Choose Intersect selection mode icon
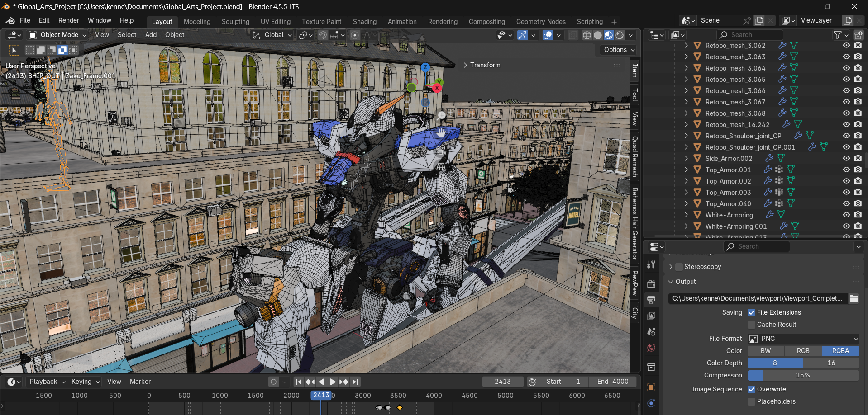Image resolution: width=868 pixels, height=415 pixels. coord(73,50)
